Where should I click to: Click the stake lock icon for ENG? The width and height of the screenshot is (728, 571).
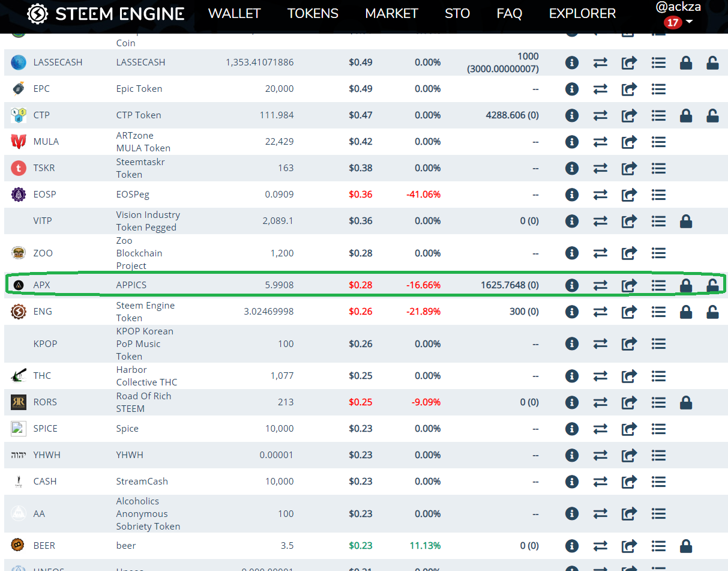point(686,312)
